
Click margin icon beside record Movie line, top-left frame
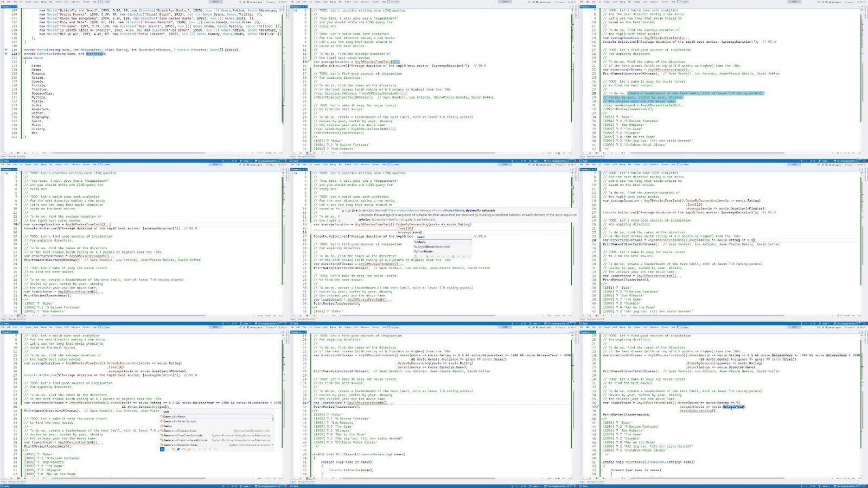click(6, 49)
